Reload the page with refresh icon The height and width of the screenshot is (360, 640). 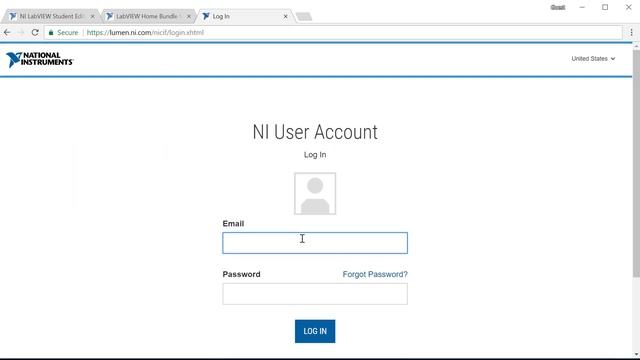[35, 32]
